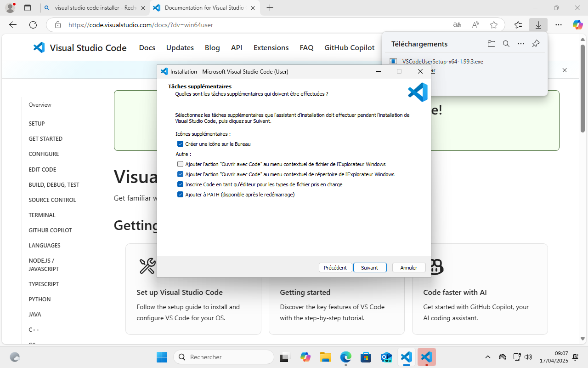Click the read aloud icon
This screenshot has height=368, width=588.
(x=475, y=25)
